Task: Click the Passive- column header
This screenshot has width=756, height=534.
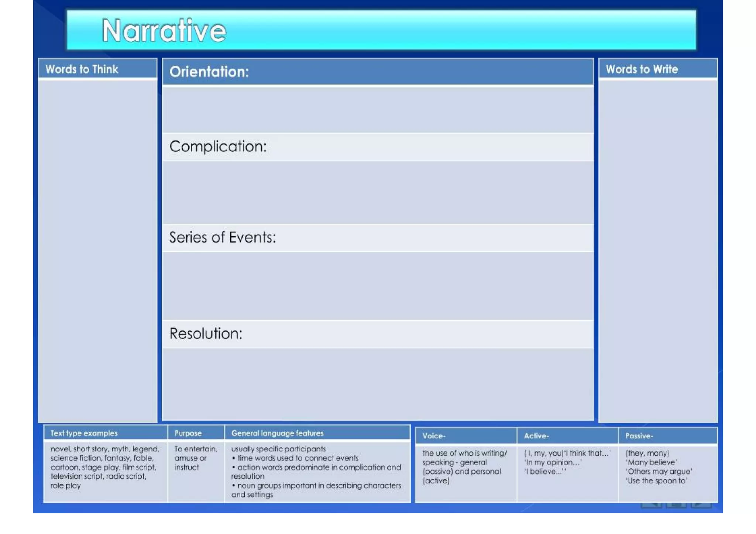Action: tap(668, 436)
